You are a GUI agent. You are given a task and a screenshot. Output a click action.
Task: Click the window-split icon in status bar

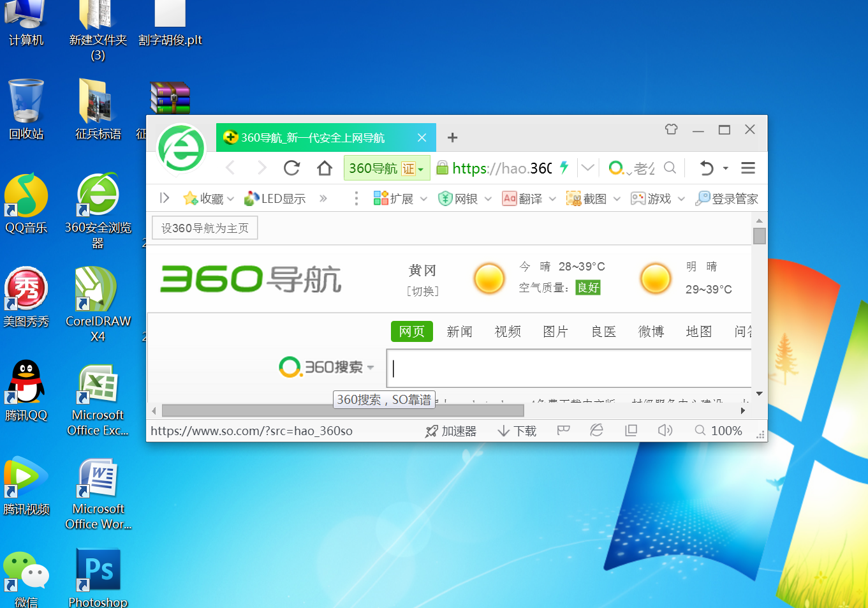[x=631, y=431]
